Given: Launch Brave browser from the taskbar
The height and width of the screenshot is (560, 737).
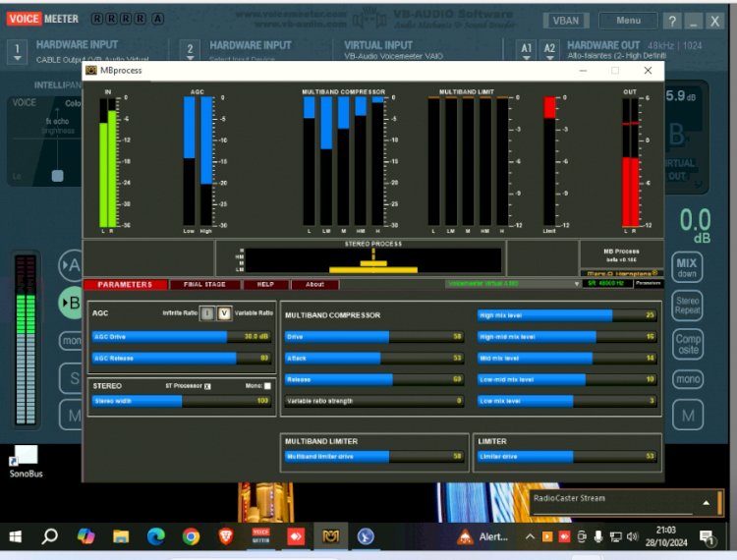Looking at the screenshot, I should click(226, 536).
